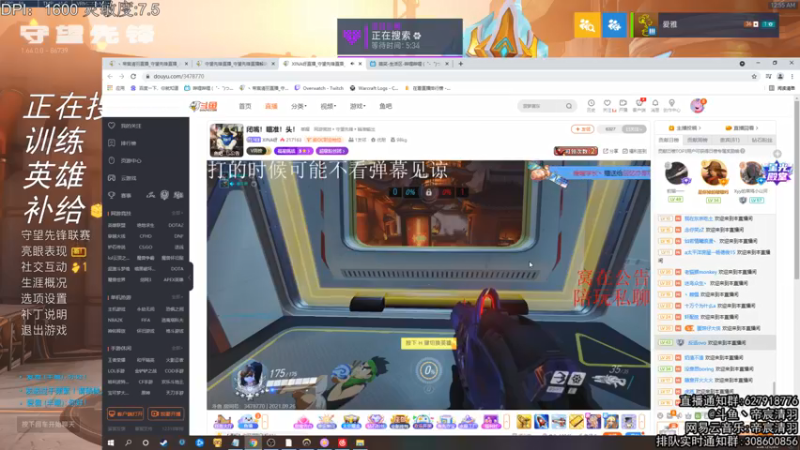The width and height of the screenshot is (800, 450).
Task: Click the streamer avatar thumbnail
Action: [x=227, y=140]
